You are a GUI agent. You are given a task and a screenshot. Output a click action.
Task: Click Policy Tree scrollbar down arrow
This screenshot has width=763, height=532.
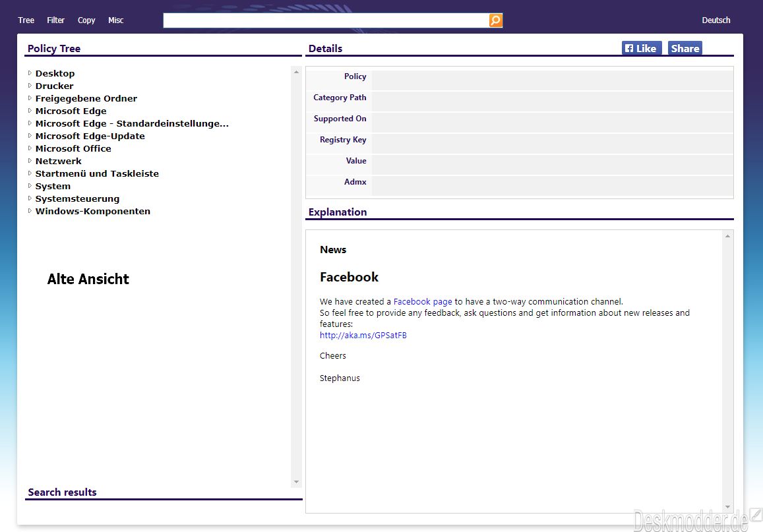click(296, 482)
